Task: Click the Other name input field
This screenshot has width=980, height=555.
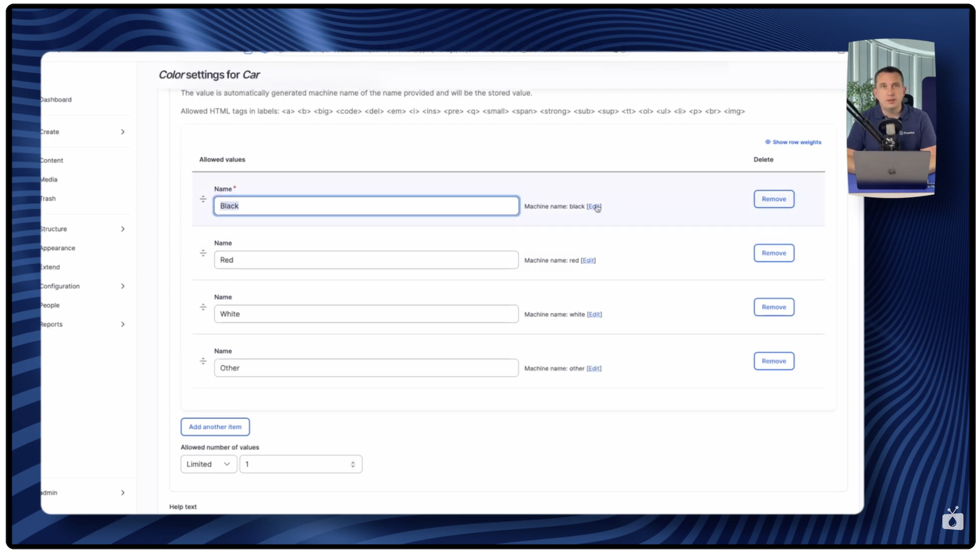Action: click(x=366, y=368)
